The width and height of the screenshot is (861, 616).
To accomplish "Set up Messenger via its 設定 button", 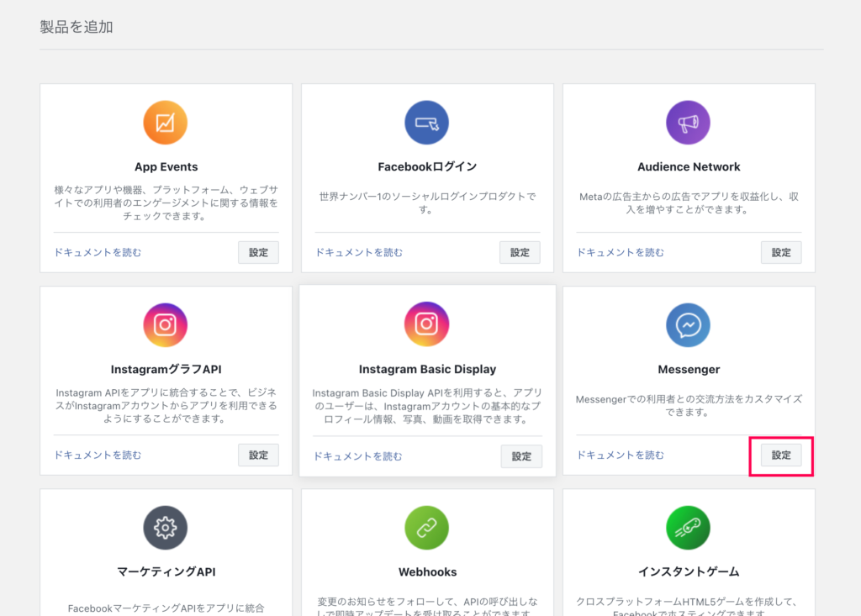I will tap(781, 455).
